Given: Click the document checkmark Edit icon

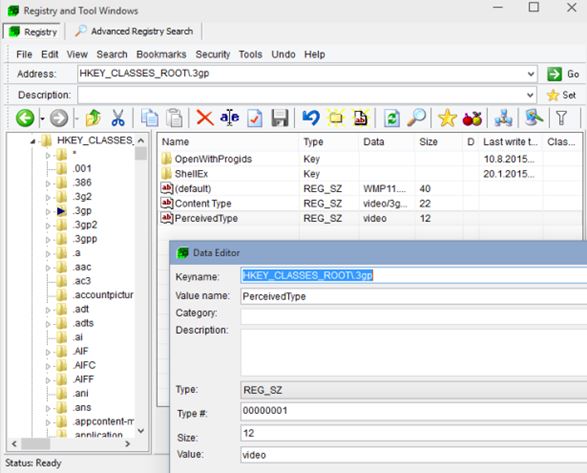Looking at the screenshot, I should coord(255,118).
